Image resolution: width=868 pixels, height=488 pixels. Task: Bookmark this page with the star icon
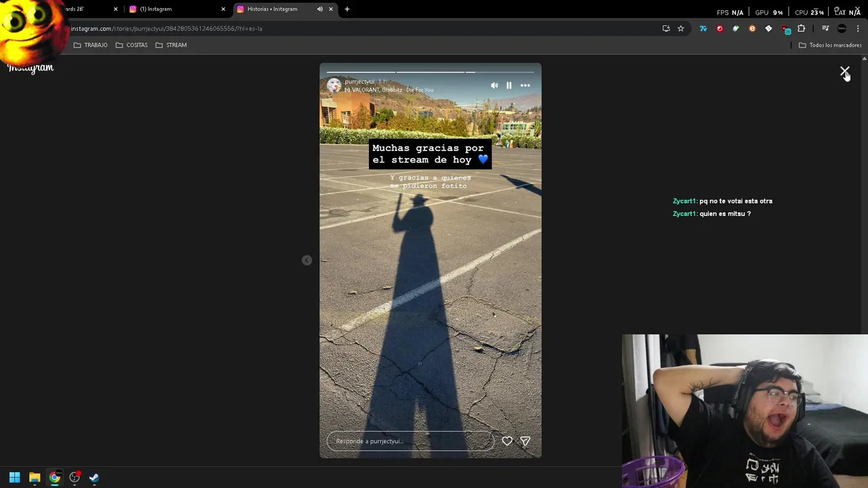pos(681,28)
